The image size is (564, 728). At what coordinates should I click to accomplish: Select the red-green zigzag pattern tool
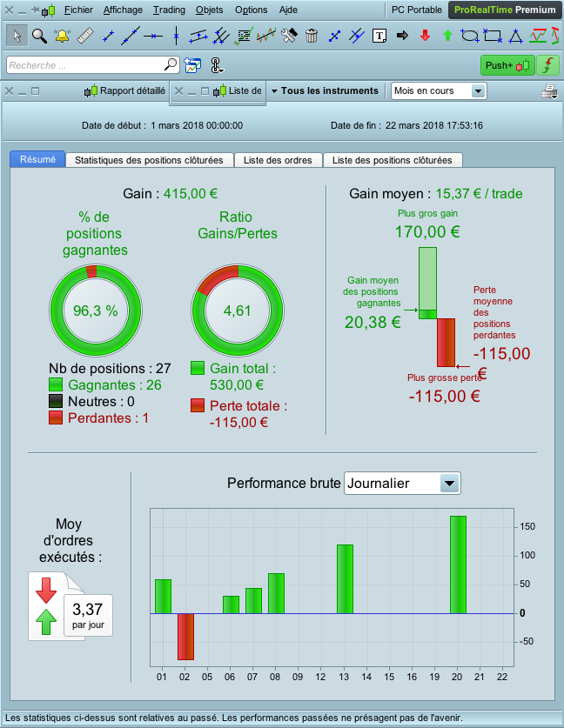(x=538, y=36)
